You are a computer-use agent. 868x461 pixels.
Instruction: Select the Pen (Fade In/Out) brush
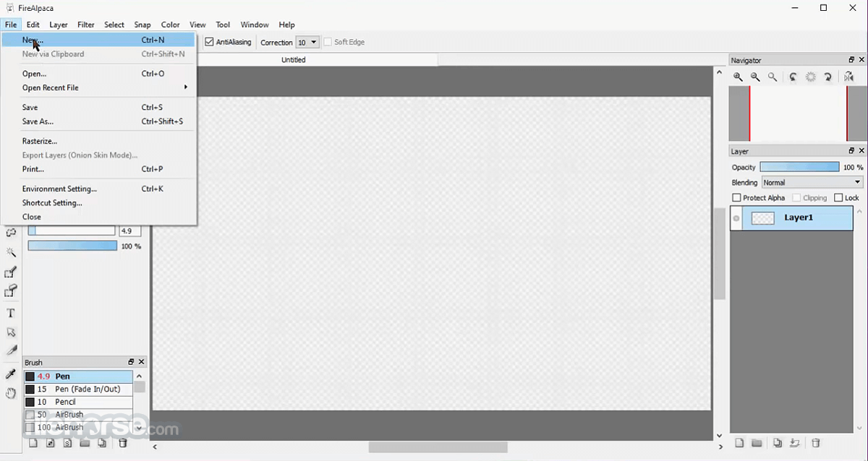click(x=78, y=389)
